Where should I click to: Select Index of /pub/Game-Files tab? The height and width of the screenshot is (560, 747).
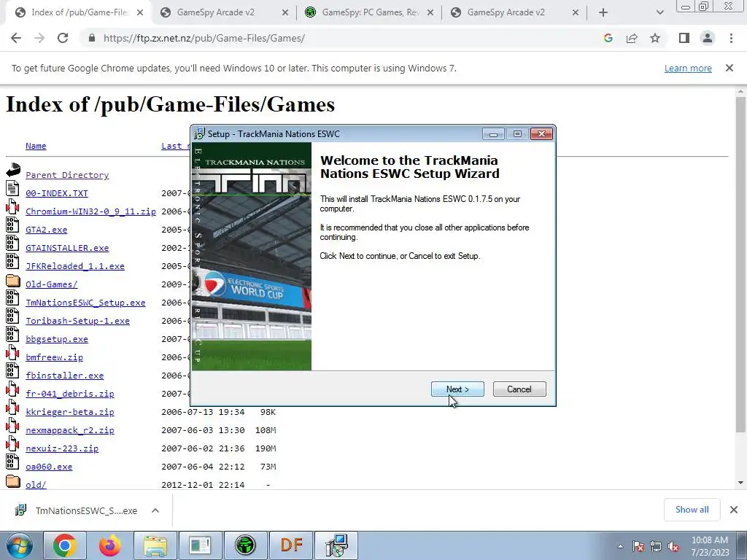point(80,12)
